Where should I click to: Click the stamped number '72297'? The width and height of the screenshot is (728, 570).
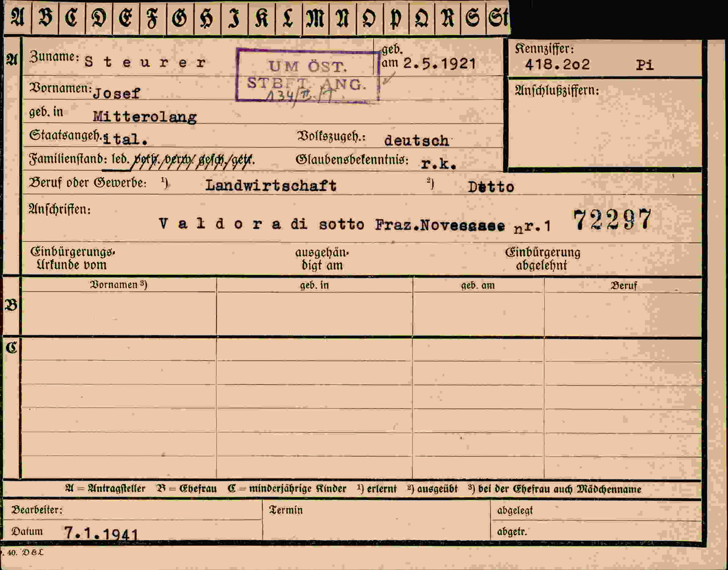pyautogui.click(x=613, y=219)
